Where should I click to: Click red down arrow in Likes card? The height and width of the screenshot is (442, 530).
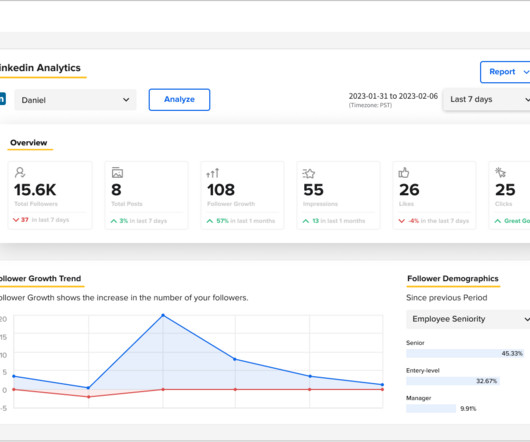point(402,221)
